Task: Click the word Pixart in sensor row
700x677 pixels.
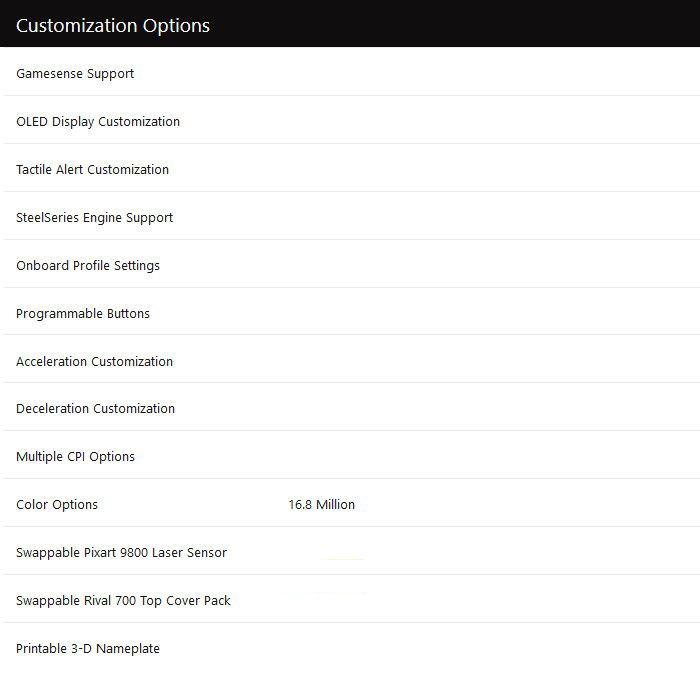Action: click(100, 552)
